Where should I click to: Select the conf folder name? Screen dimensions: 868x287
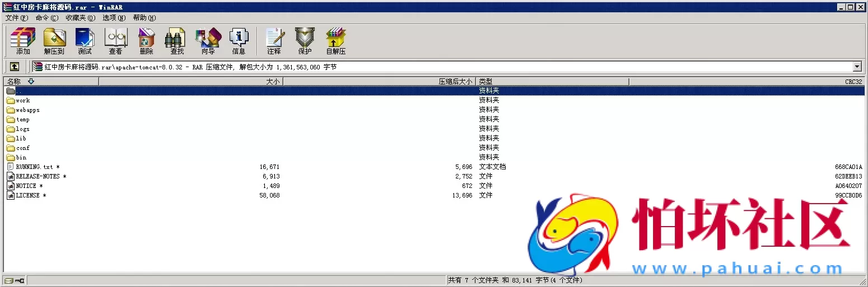23,148
